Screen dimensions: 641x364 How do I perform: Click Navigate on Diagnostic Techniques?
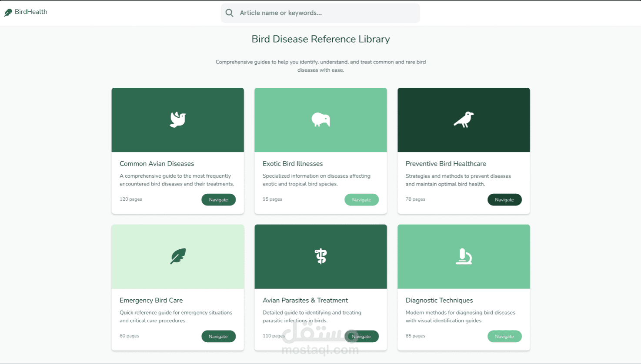504,336
